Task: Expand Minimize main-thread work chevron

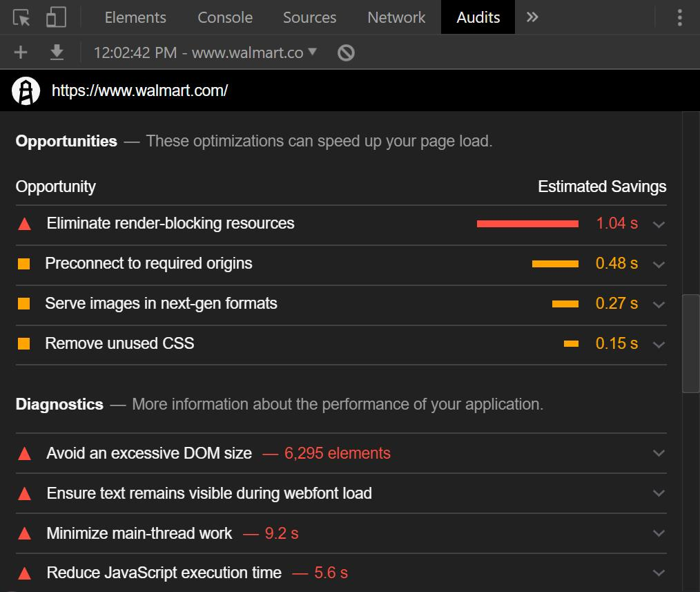Action: pos(659,533)
